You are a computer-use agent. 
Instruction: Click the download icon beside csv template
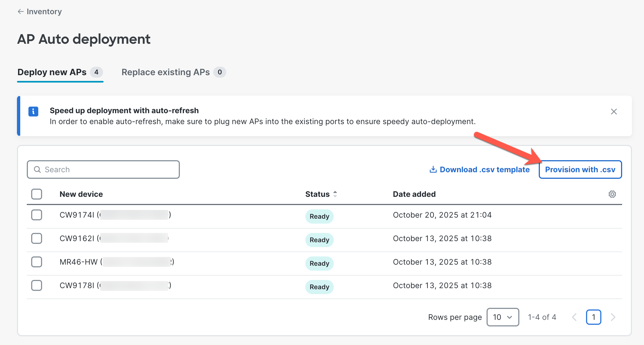(x=433, y=169)
